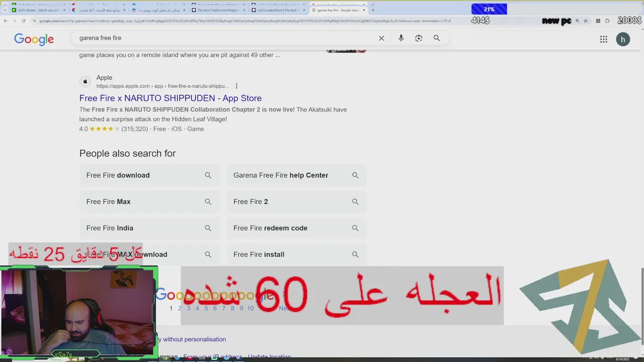The height and width of the screenshot is (362, 644).
Task: Click the "People also search for" heading
Action: (x=127, y=153)
